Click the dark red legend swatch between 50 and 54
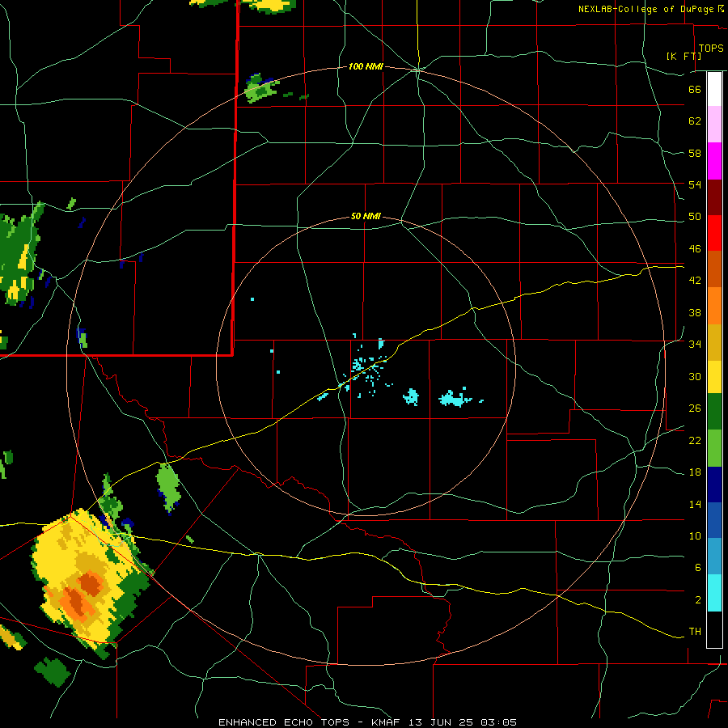The width and height of the screenshot is (728, 728). (714, 197)
